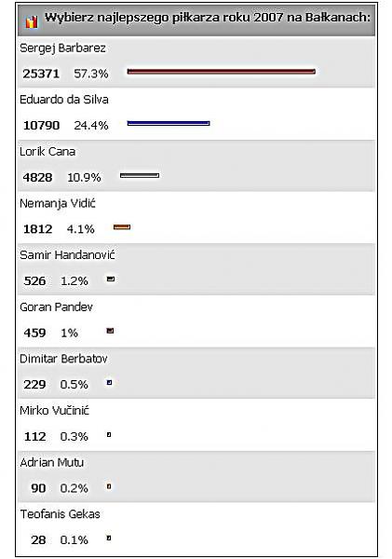Screen dimensions: 392x559
Task: Click Dimitar Berbatov's blue result marker
Action: (109, 383)
